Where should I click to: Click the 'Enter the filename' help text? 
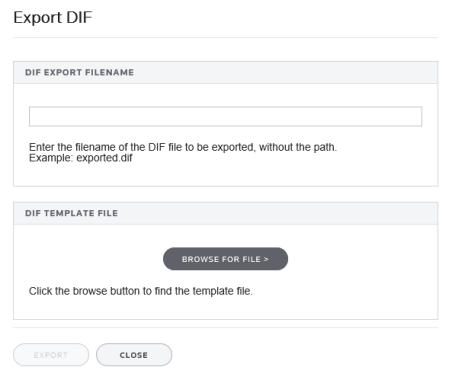click(183, 147)
